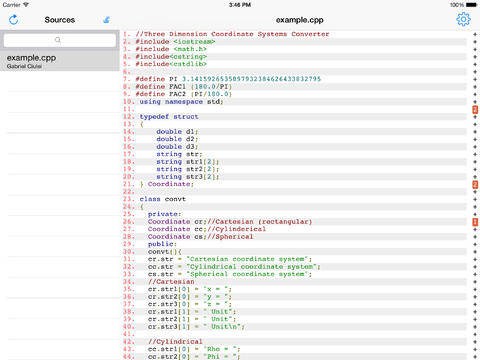This screenshot has width=480, height=360.
Task: Tap '} Coordinate;' code line
Action: tap(167, 184)
